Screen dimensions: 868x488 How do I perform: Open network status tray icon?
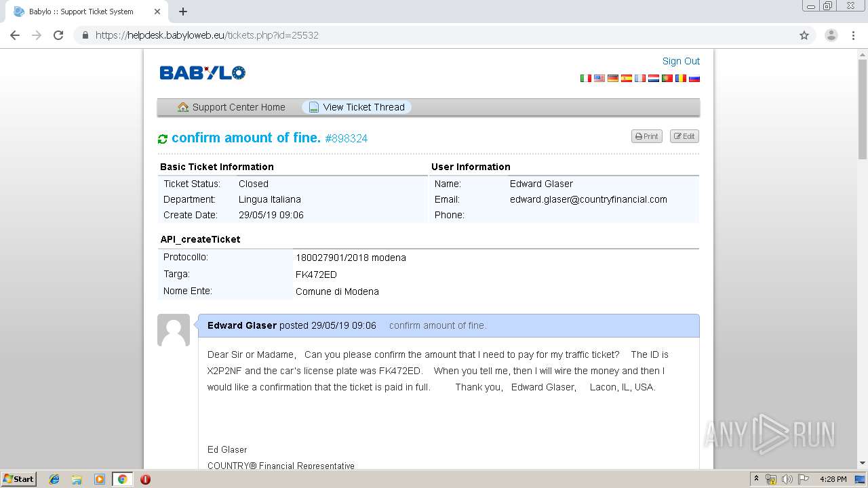771,479
